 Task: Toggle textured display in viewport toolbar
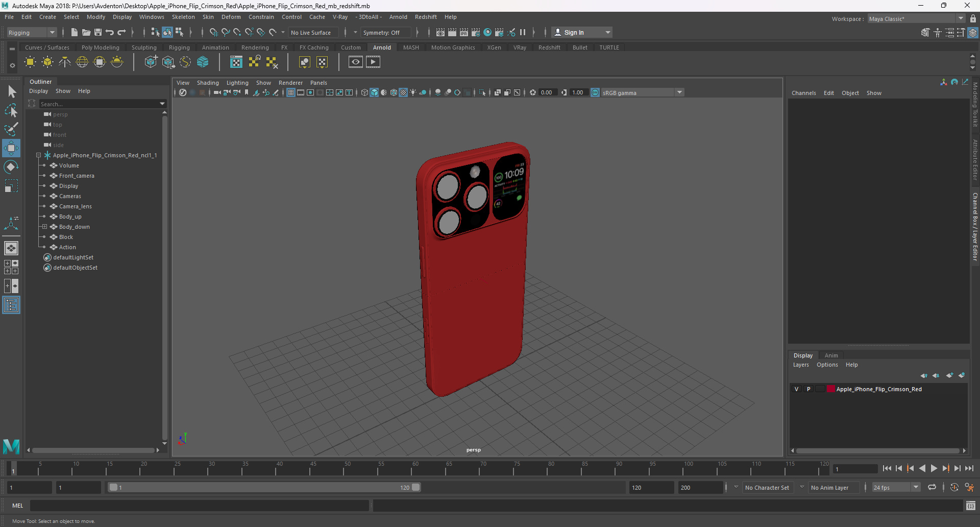coord(403,92)
